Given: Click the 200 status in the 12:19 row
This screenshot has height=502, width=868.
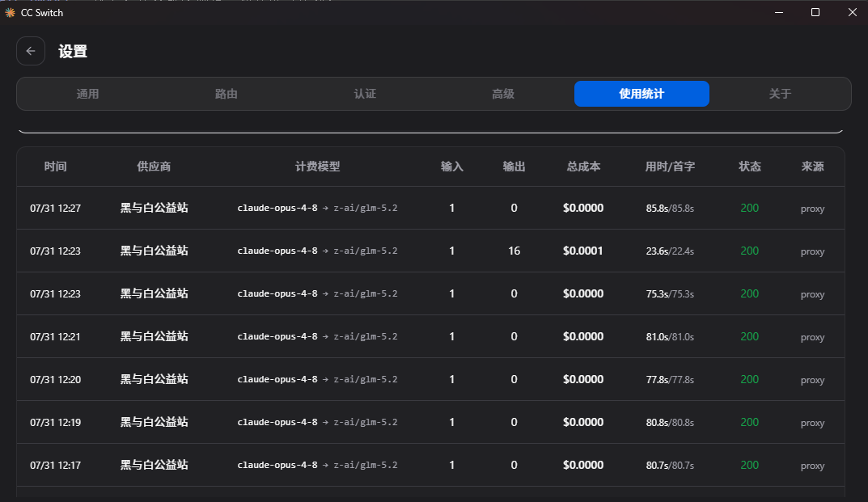Looking at the screenshot, I should click(750, 422).
